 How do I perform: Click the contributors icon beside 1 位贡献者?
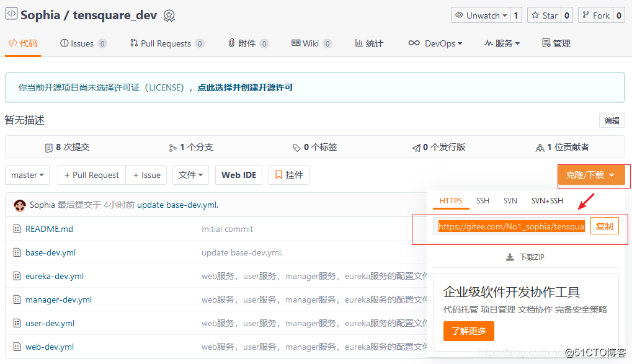pos(540,148)
